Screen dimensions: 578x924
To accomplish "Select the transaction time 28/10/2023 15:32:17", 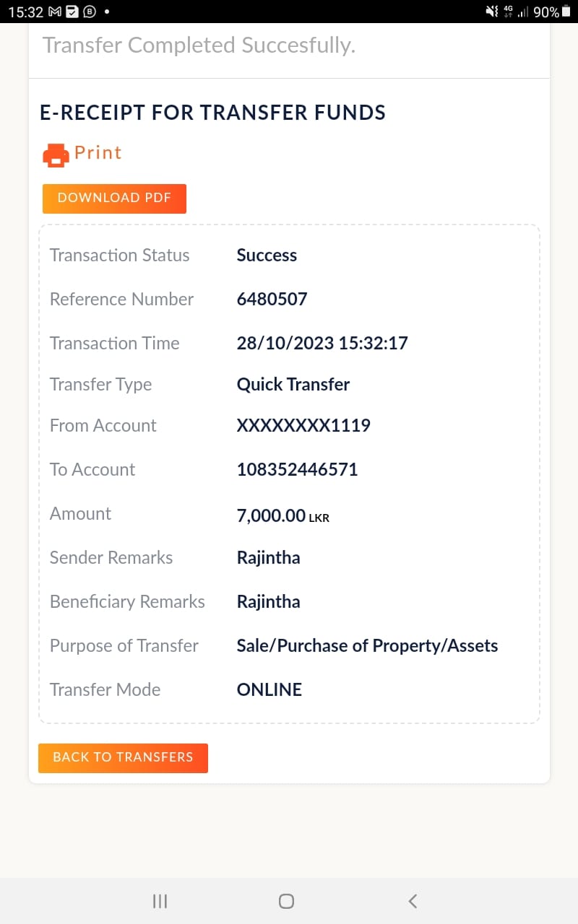I will (x=322, y=343).
